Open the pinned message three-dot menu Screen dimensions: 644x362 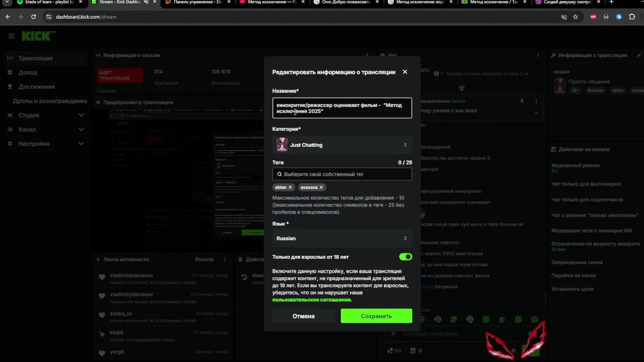[x=536, y=101]
